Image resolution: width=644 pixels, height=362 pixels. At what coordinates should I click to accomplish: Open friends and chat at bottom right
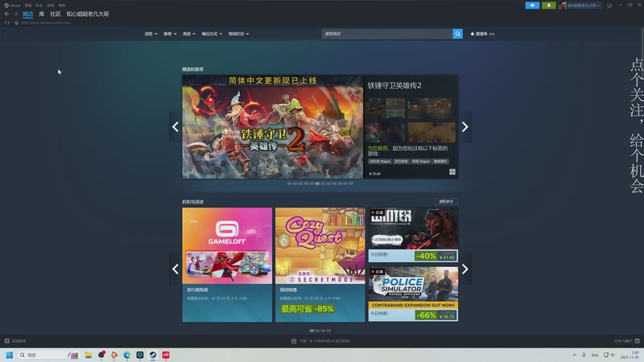627,340
